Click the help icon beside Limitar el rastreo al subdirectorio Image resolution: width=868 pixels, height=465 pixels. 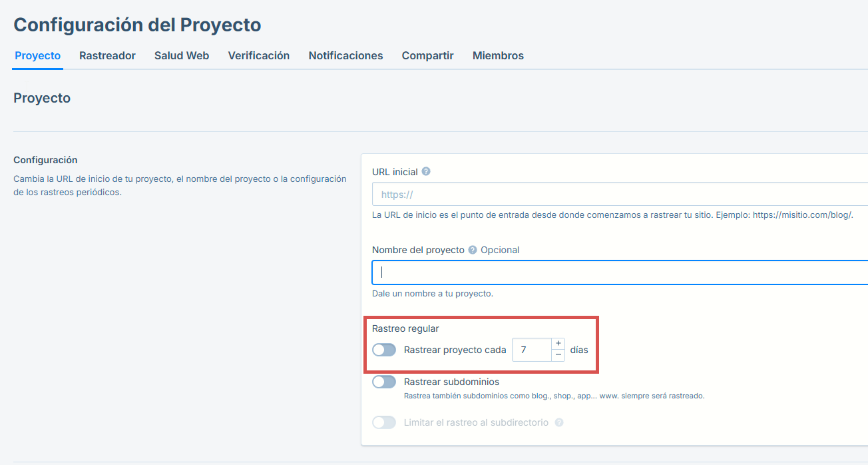click(558, 422)
